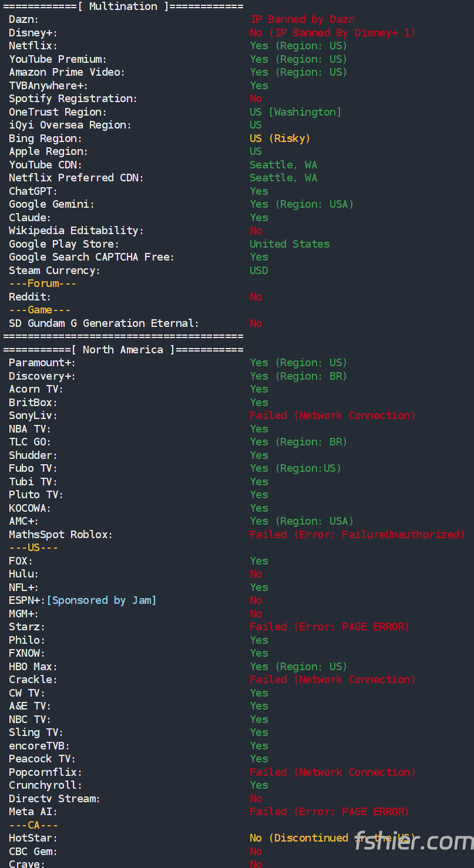Click the Google Gemini label
The image size is (474, 868).
click(52, 204)
